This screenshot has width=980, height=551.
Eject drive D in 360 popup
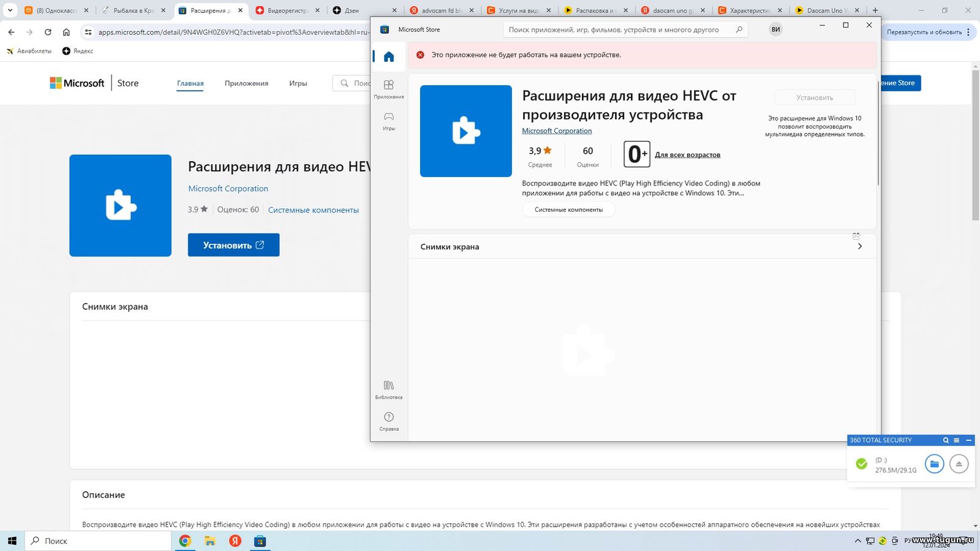[959, 464]
